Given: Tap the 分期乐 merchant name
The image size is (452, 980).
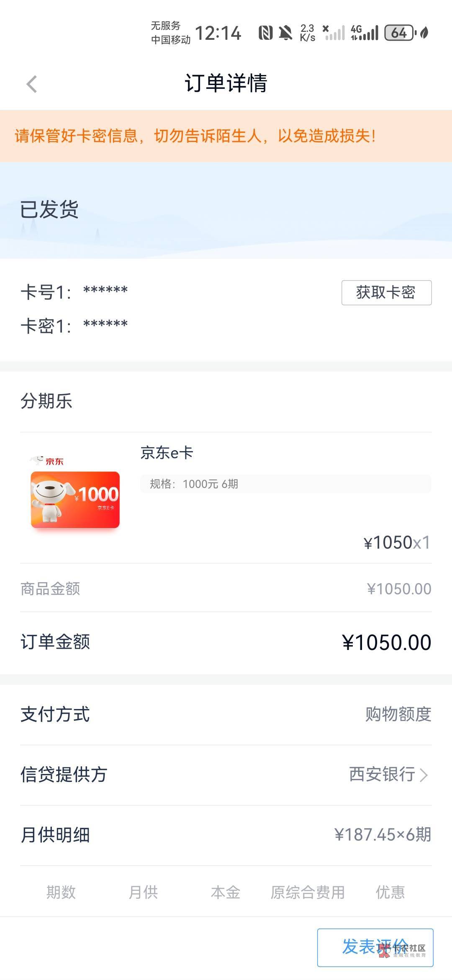Looking at the screenshot, I should click(46, 401).
